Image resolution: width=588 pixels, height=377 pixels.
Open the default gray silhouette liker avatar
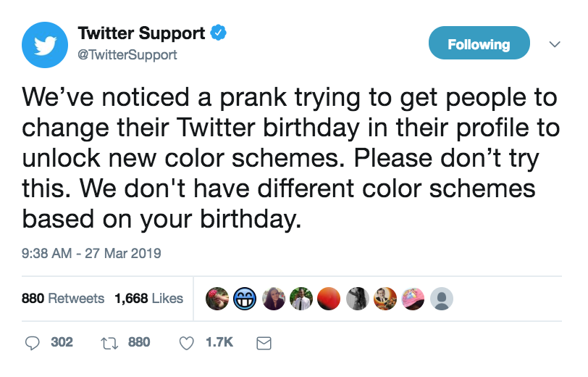coord(442,299)
